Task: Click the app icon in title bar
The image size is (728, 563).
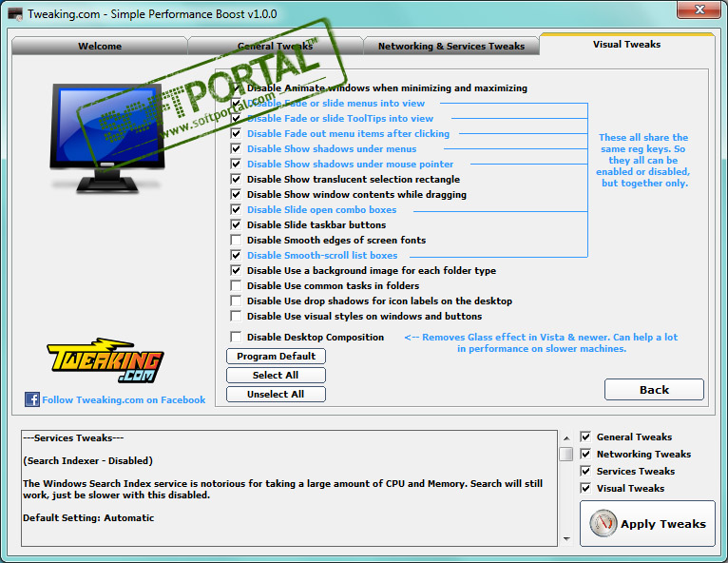Action: point(15,14)
